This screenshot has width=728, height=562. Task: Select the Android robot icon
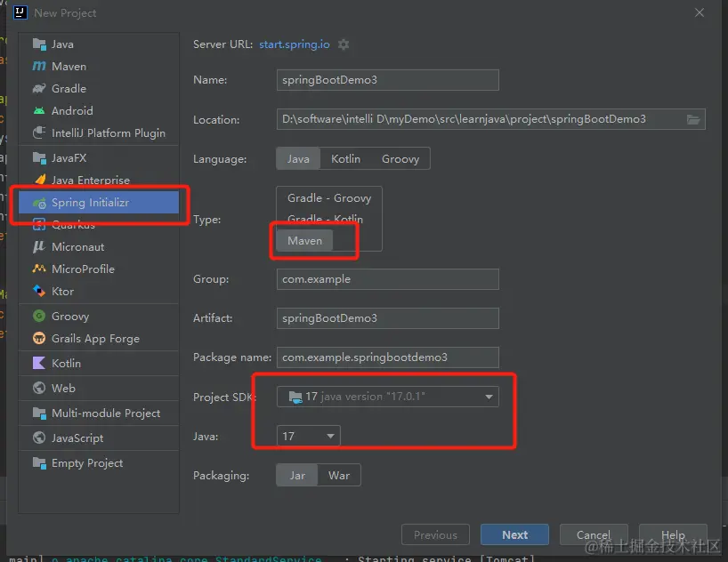click(39, 110)
